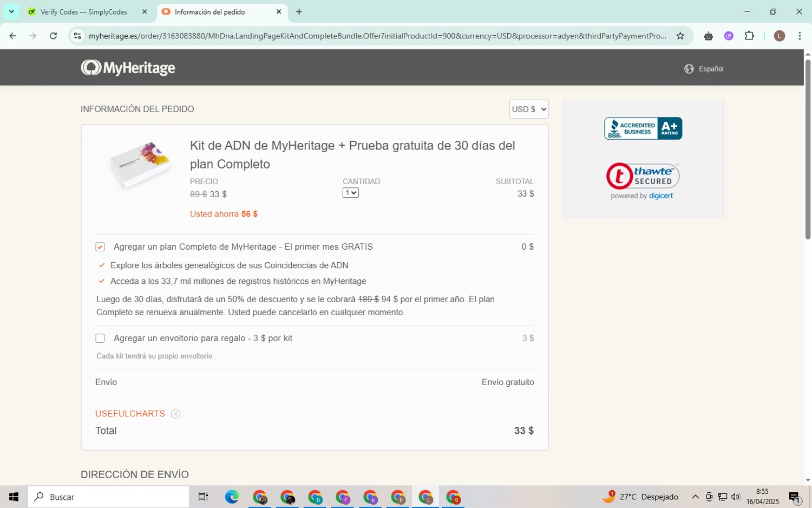Click the volume speaker tray icon
Image resolution: width=812 pixels, height=508 pixels.
[x=735, y=497]
